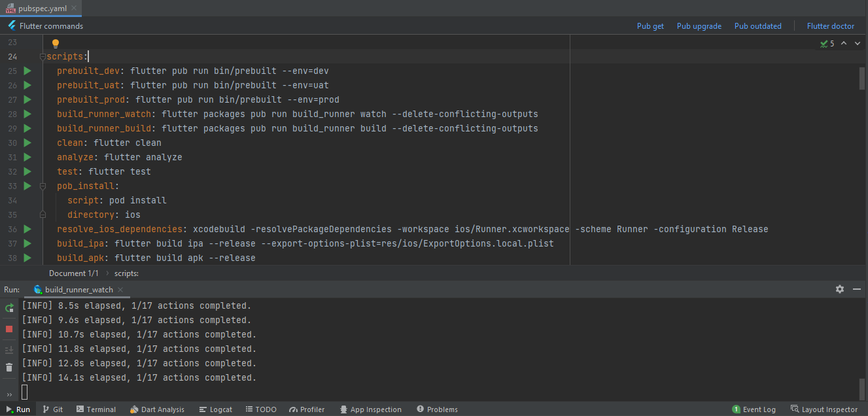Viewport: 868px width, 416px height.
Task: Run the pob_install script gutter arrow
Action: [x=27, y=186]
